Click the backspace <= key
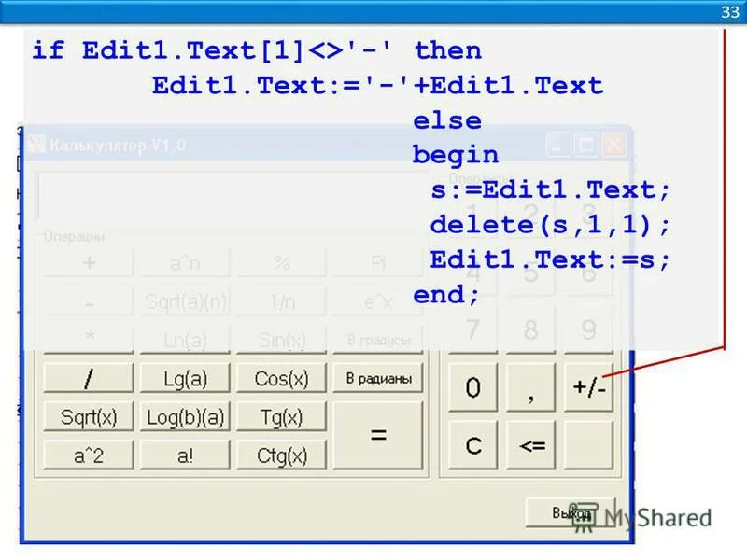The image size is (747, 560). point(530,445)
